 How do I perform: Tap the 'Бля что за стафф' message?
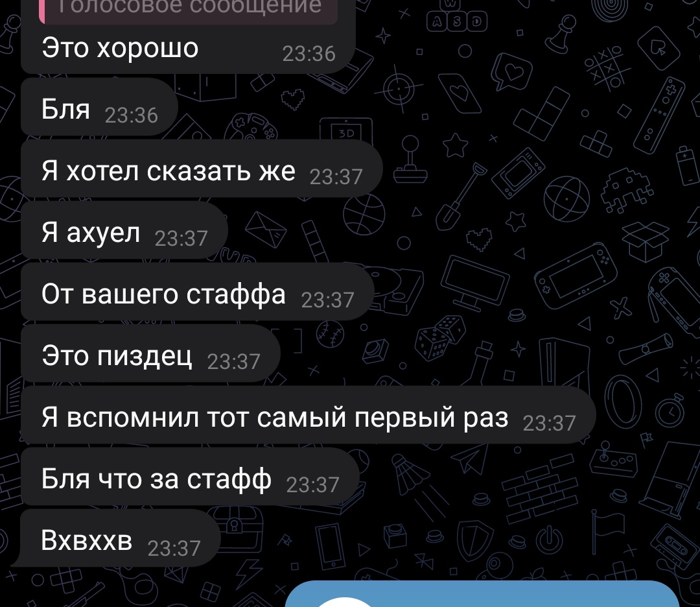coord(190,477)
